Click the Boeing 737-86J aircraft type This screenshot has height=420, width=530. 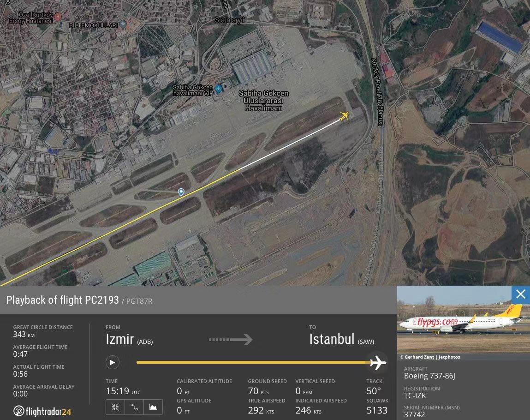[429, 376]
